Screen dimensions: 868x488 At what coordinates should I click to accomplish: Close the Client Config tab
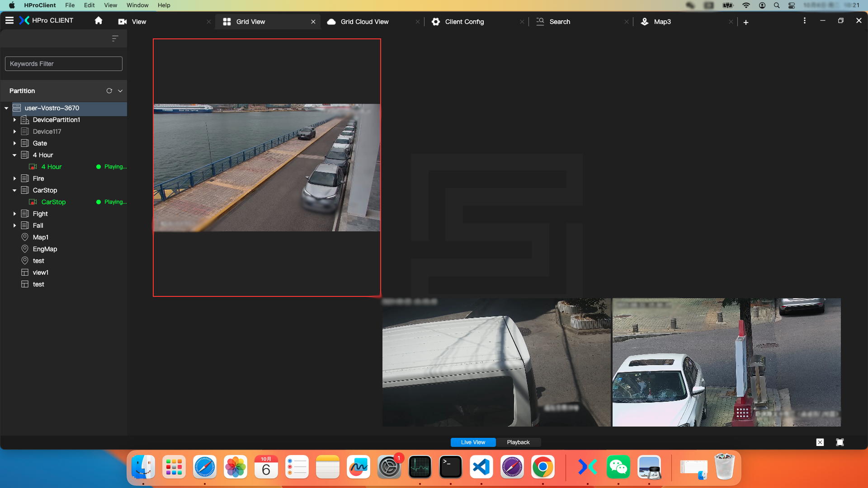click(x=522, y=22)
